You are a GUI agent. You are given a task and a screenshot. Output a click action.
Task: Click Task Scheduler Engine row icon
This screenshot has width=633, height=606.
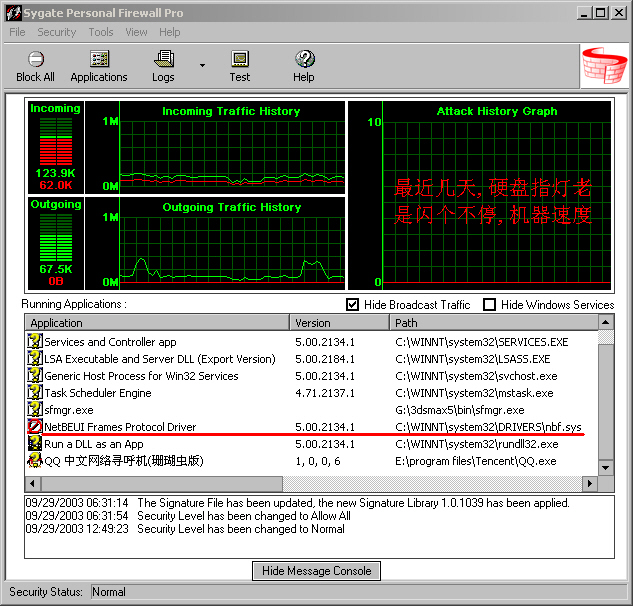tap(35, 392)
